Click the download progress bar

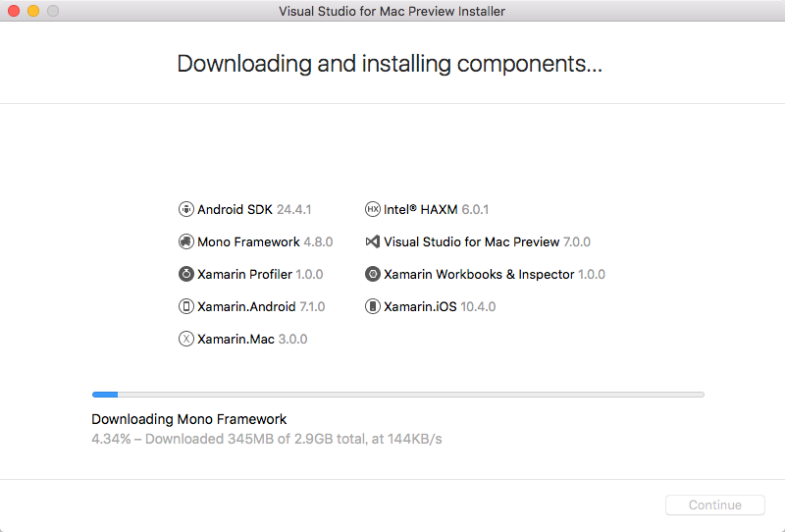coord(398,395)
